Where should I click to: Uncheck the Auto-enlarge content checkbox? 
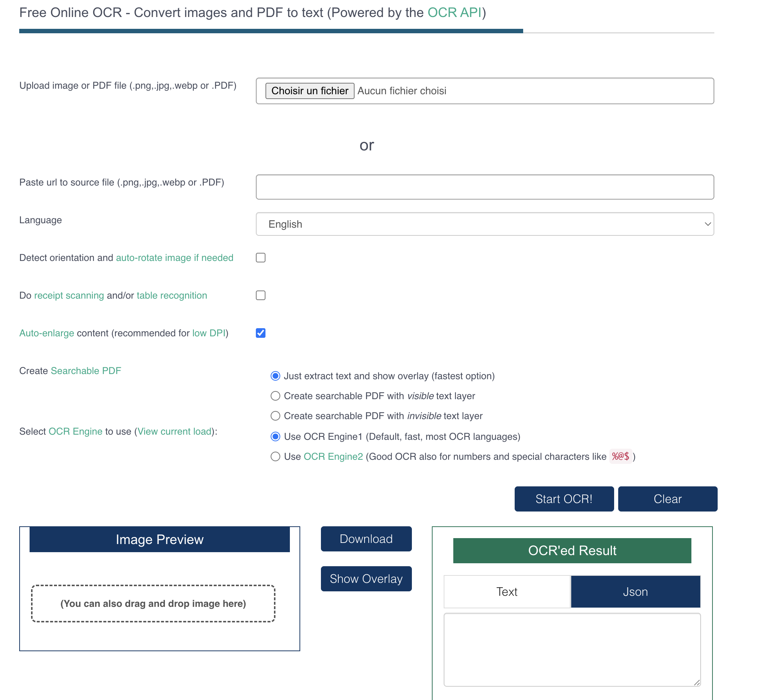tap(260, 333)
